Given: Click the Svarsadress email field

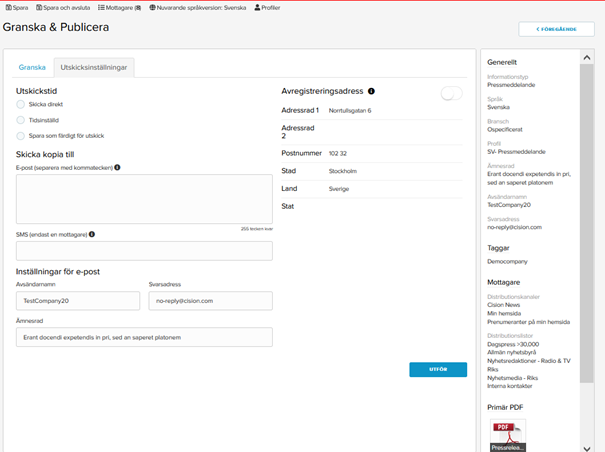Looking at the screenshot, I should 211,301.
